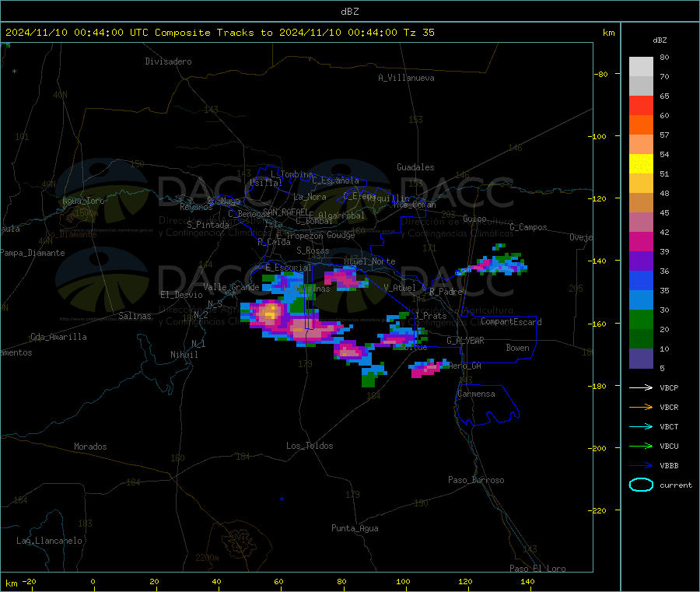Click the volcano contour 2200m label

click(207, 558)
